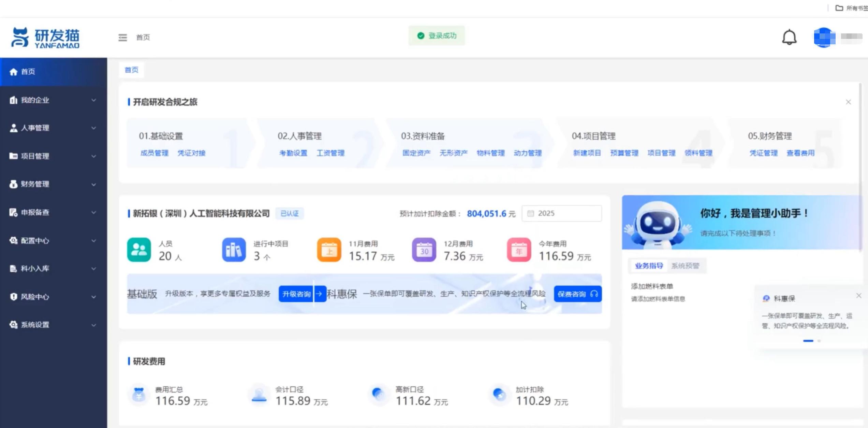Open 固定资产 link
This screenshot has width=868, height=428.
point(416,153)
